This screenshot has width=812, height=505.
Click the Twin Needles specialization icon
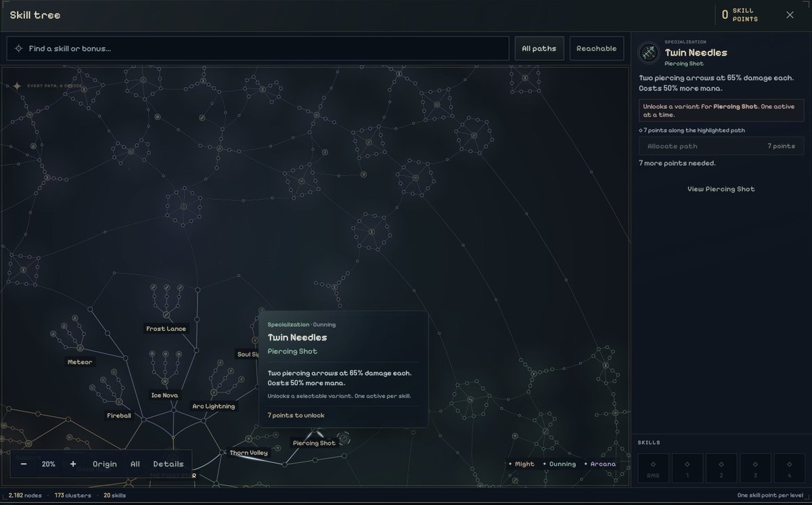(649, 52)
